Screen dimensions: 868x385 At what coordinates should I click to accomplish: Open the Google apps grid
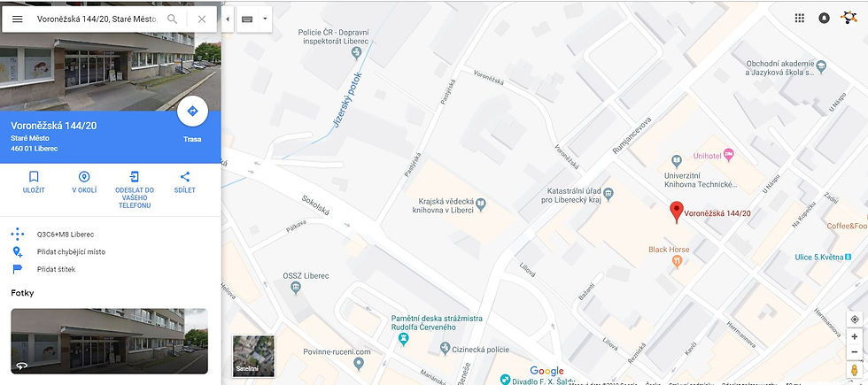[799, 19]
